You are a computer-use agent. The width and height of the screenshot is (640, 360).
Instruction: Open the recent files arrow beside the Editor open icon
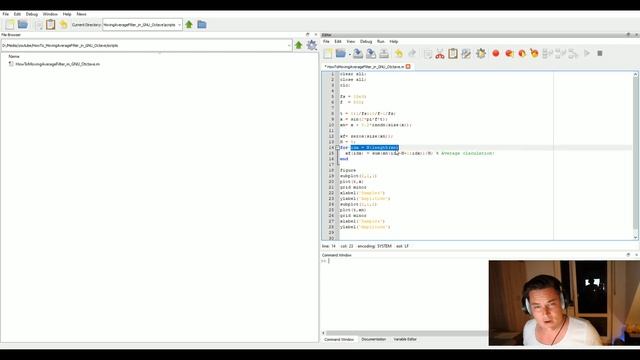coord(349,54)
